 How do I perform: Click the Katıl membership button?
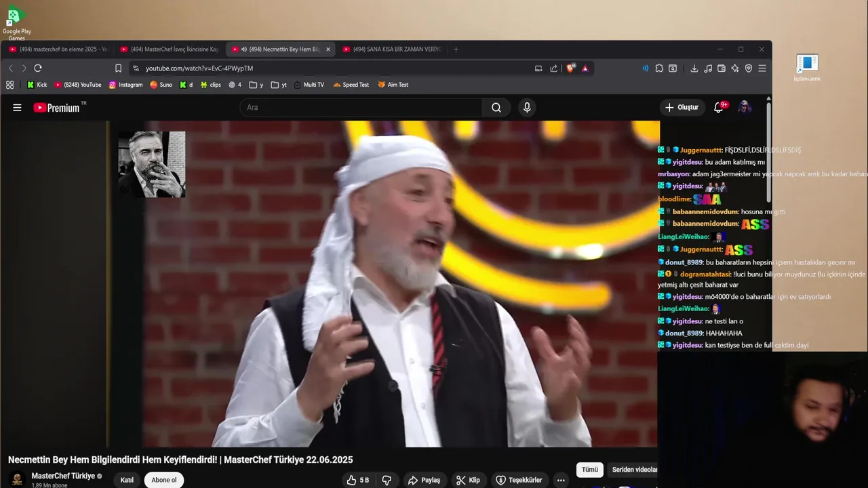pos(127,480)
